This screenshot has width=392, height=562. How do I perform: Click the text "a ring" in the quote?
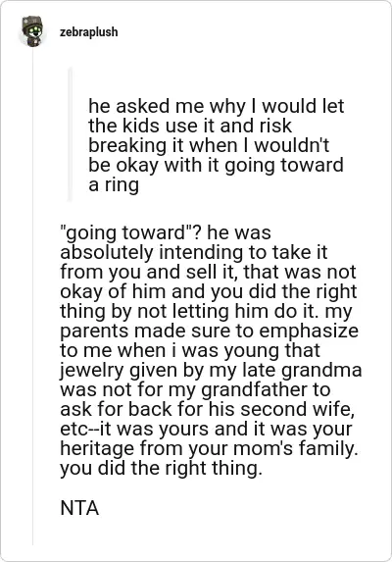[x=114, y=185]
